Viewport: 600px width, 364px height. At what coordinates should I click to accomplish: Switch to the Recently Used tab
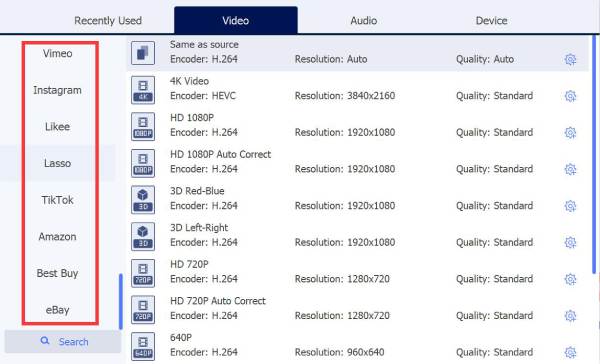pos(108,21)
